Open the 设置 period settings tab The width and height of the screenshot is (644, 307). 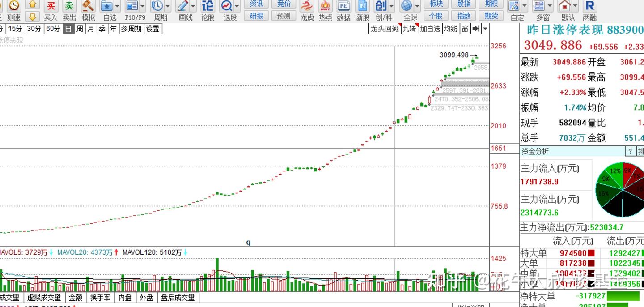tap(153, 29)
